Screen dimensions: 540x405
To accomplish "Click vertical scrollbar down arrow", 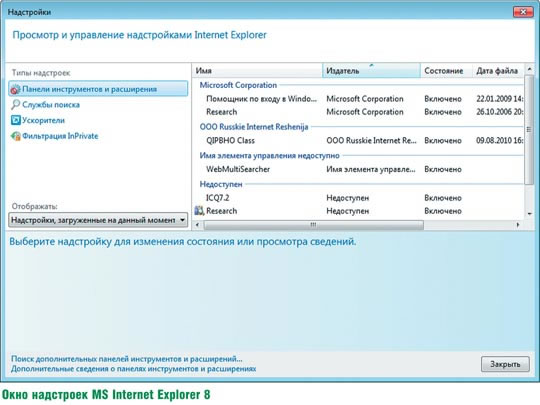I will coord(529,214).
